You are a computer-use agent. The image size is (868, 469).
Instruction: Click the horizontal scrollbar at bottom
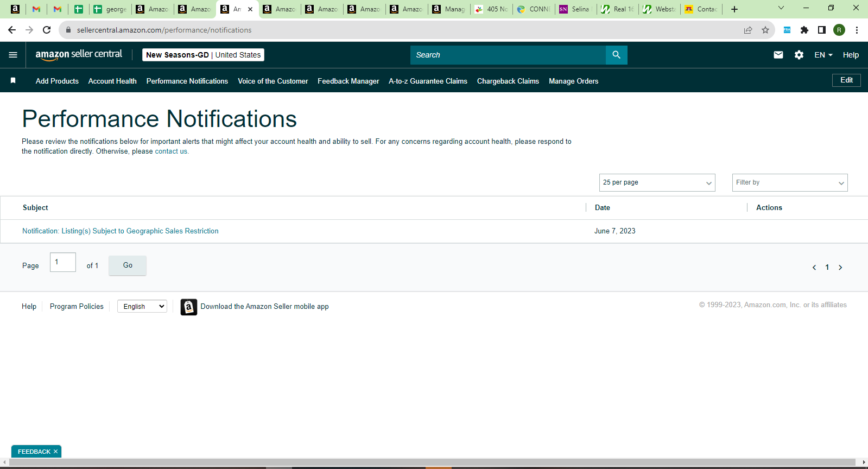(432, 462)
